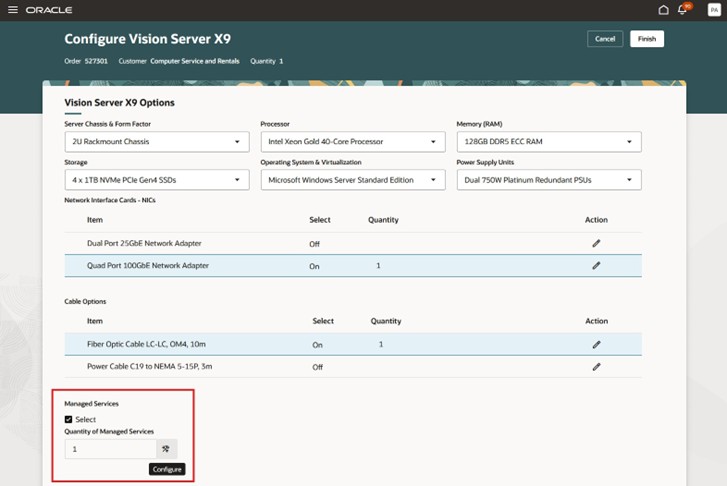Open the notifications bell
Image resolution: width=727 pixels, height=486 pixels.
click(x=682, y=10)
